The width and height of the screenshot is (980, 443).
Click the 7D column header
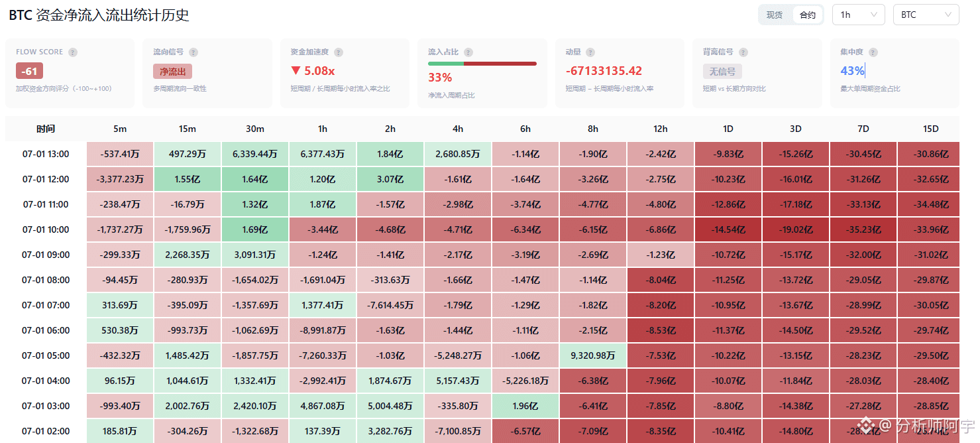(863, 129)
